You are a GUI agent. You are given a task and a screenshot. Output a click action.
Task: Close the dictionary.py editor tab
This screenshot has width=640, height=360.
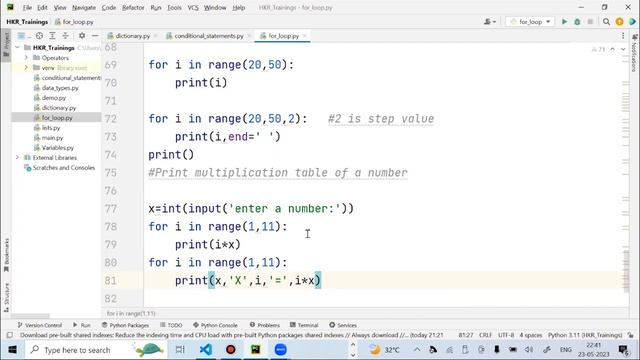click(x=155, y=36)
